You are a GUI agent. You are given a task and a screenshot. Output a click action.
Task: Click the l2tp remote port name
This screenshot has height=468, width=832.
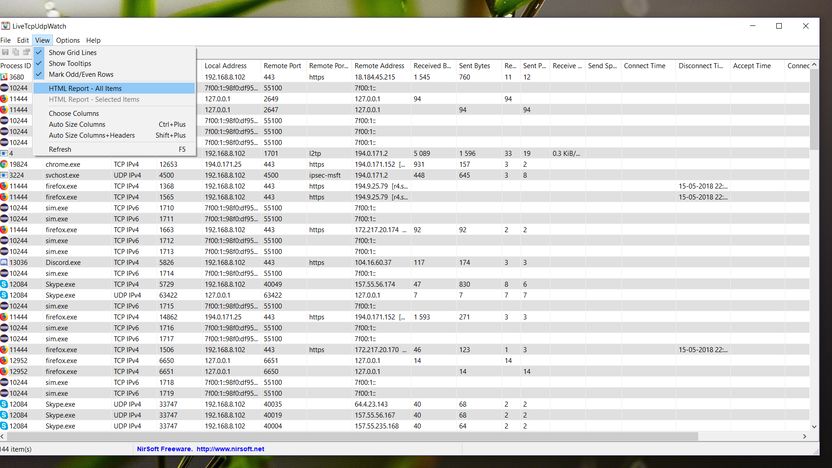click(x=315, y=153)
